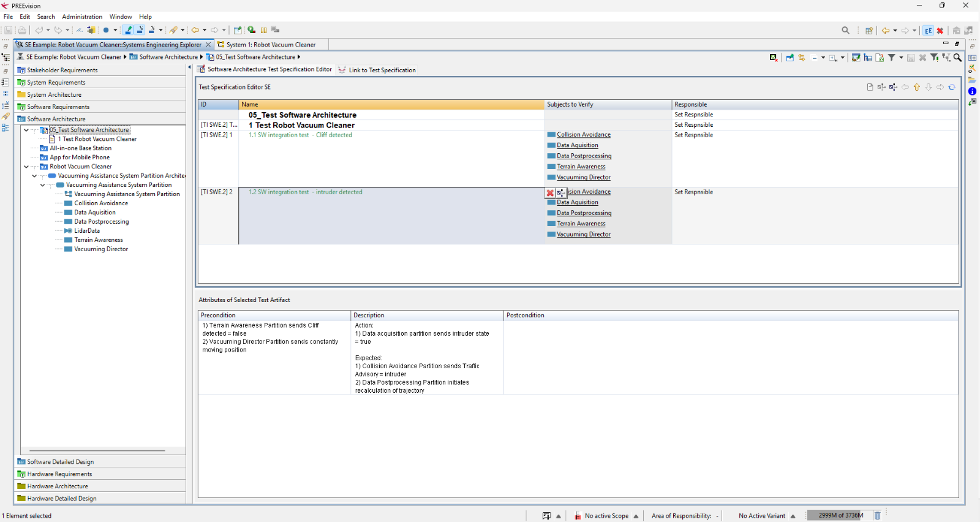This screenshot has width=980, height=522.
Task: Select Software Architecture Test Specification Editor tab
Action: (x=265, y=69)
